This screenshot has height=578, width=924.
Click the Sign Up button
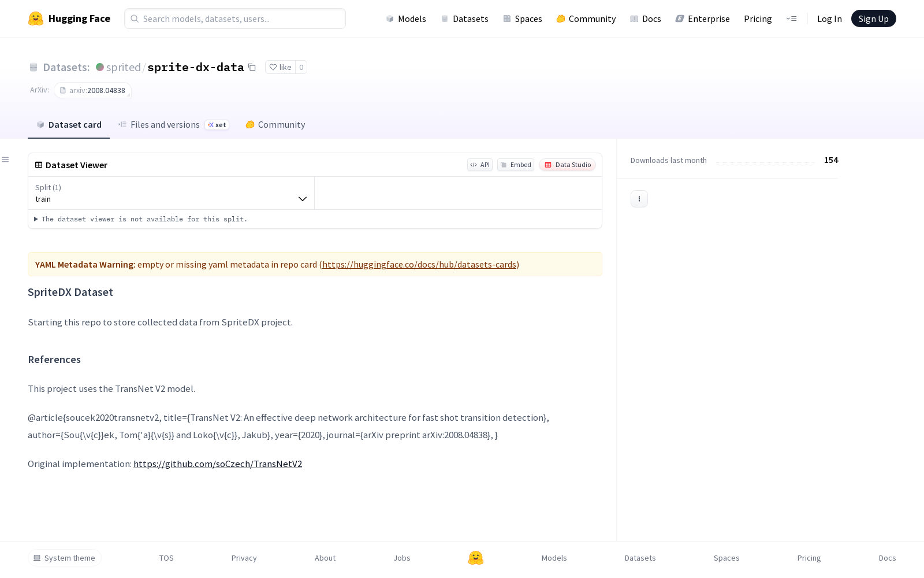tap(874, 18)
